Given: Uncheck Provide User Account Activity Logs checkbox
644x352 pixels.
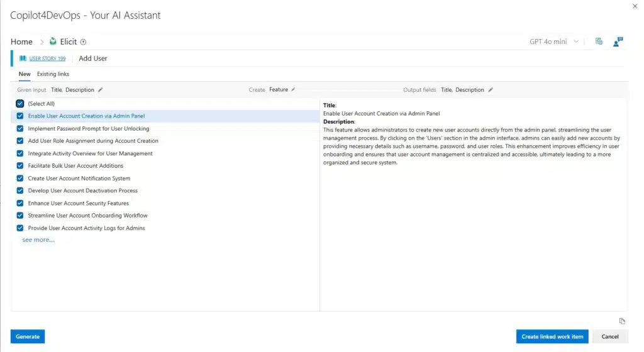Looking at the screenshot, I should [x=20, y=228].
